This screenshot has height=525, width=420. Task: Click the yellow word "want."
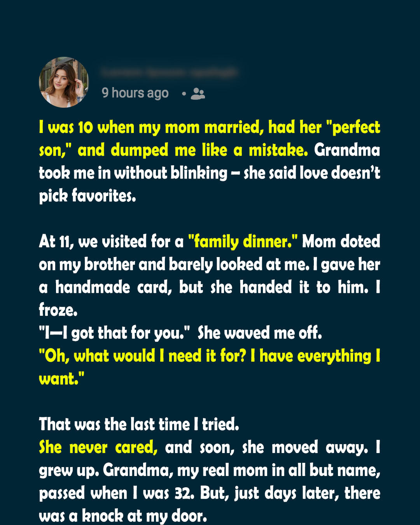[x=62, y=379]
